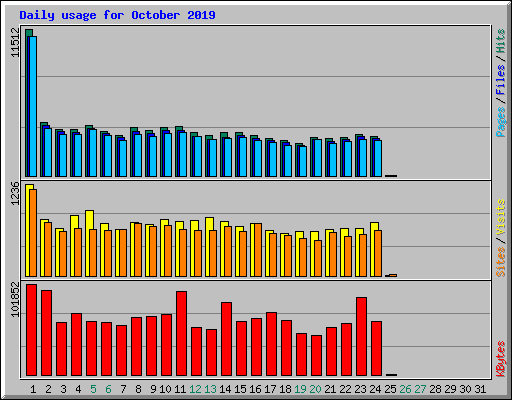Click green day 20 axis label
The image size is (512, 400).
pyautogui.click(x=315, y=389)
